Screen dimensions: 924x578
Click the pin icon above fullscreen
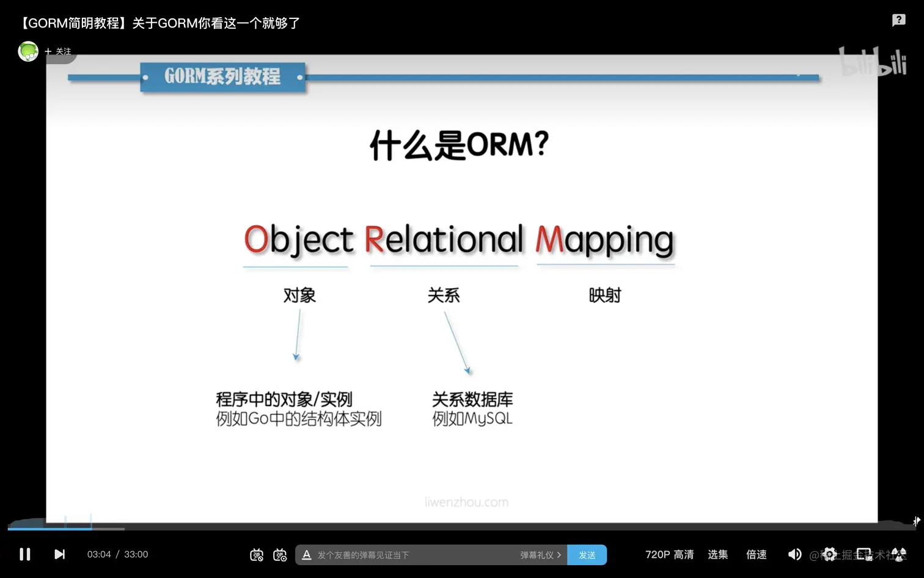coord(916,521)
